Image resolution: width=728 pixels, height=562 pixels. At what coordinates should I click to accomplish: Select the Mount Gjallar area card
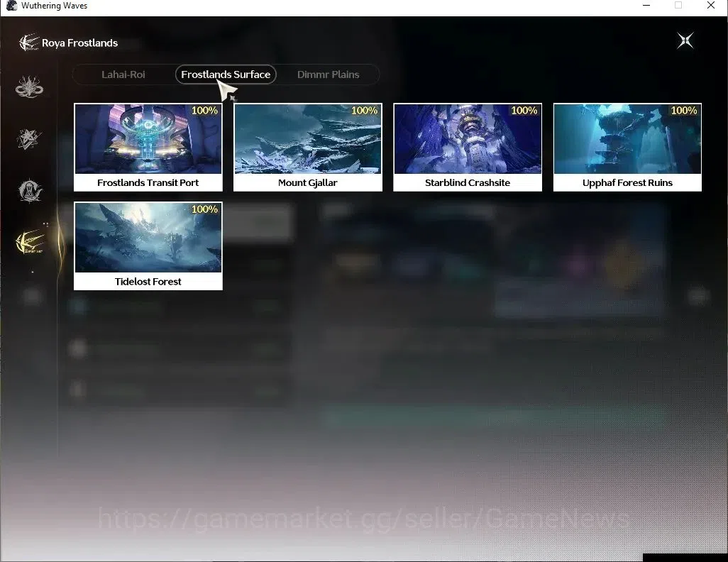point(308,147)
